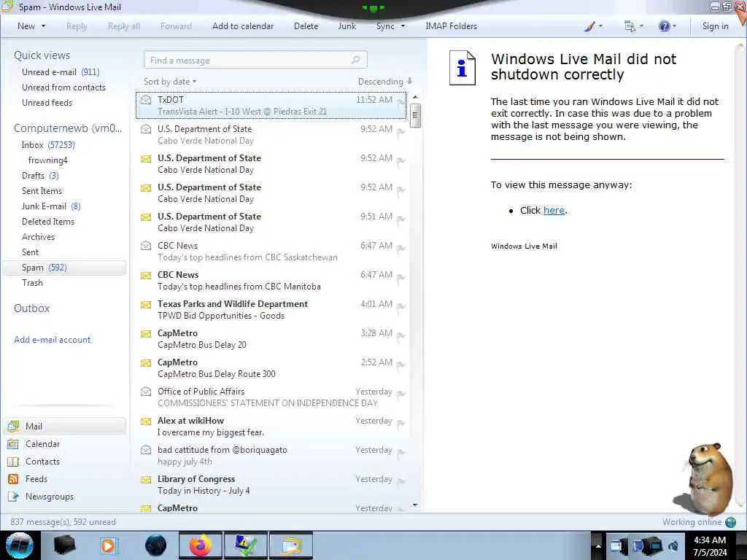Image resolution: width=747 pixels, height=560 pixels.
Task: Show hidden system tray icons arrow
Action: pos(598,546)
